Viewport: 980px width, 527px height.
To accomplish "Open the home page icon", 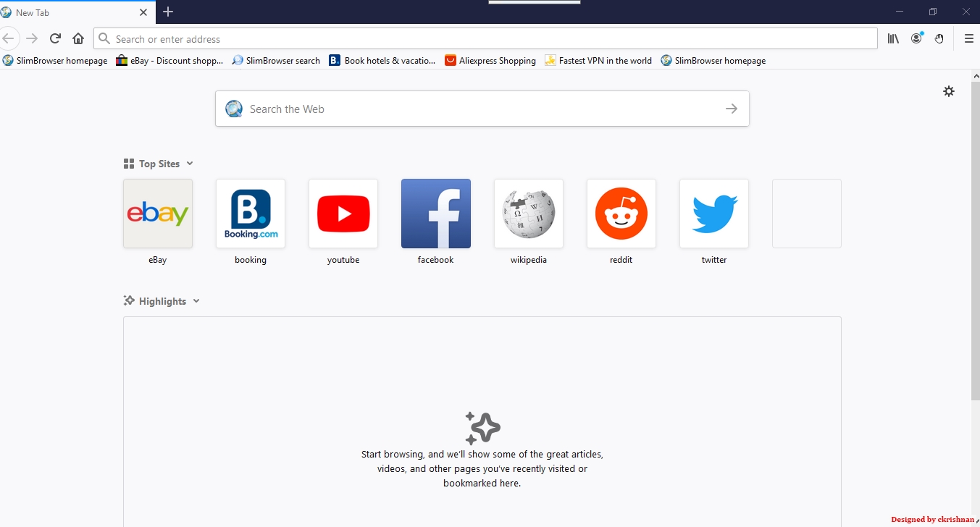I will point(78,38).
